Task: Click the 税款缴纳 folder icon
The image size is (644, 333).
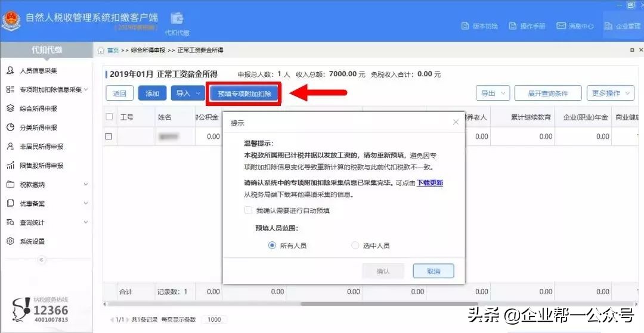Action: click(10, 184)
